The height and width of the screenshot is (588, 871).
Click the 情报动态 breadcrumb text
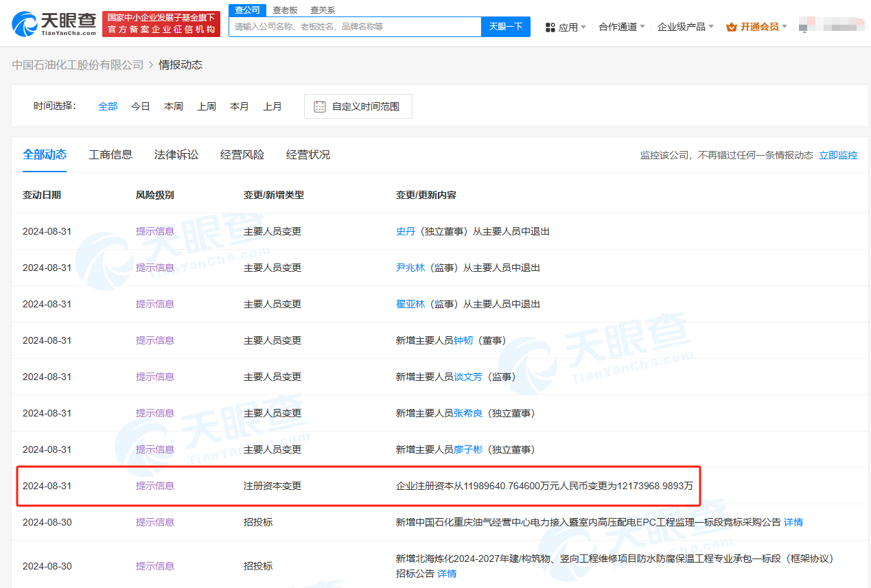pyautogui.click(x=181, y=64)
